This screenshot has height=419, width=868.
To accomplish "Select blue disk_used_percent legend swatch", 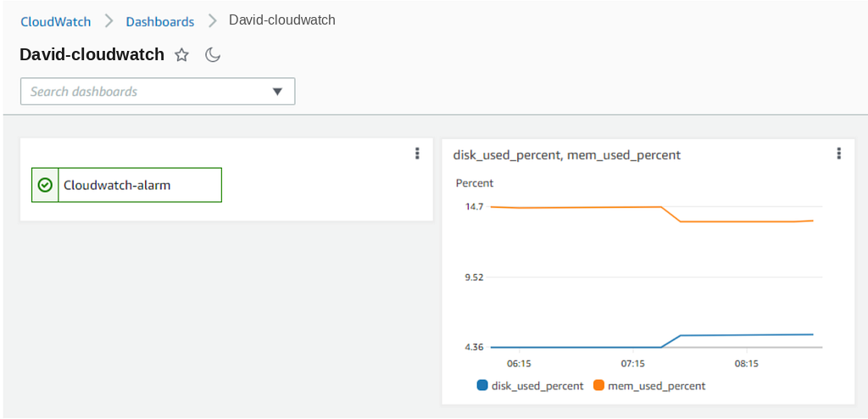I will pos(482,385).
